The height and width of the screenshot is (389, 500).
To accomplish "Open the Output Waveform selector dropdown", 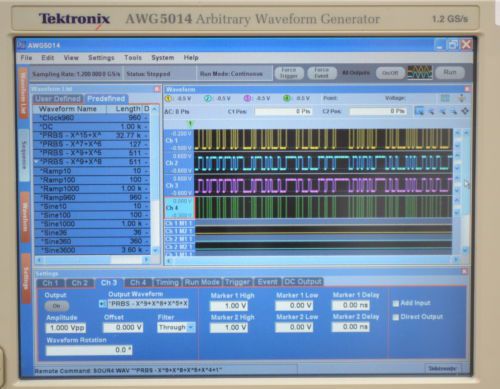I will click(x=102, y=304).
